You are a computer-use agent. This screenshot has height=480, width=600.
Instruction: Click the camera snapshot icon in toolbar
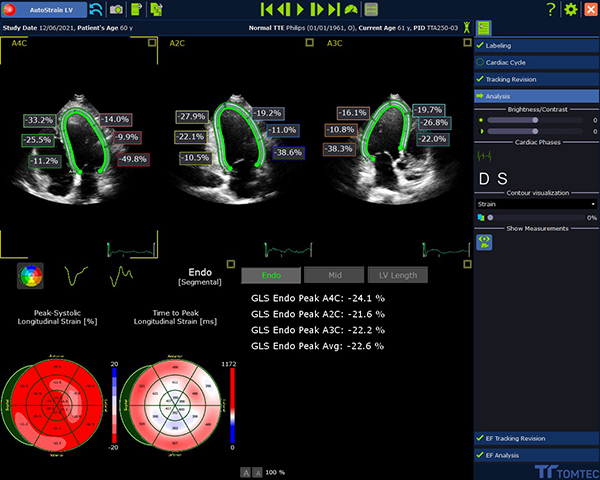[x=116, y=9]
